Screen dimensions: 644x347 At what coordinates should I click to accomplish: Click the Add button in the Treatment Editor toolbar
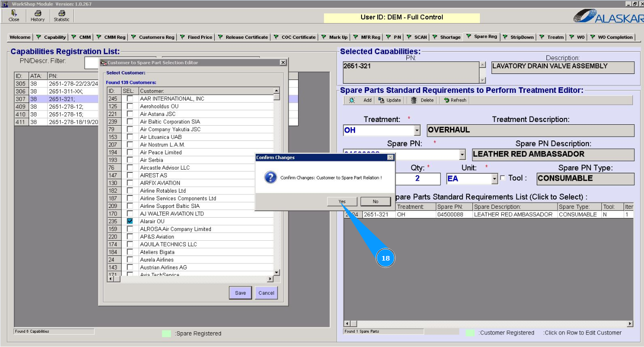(367, 100)
